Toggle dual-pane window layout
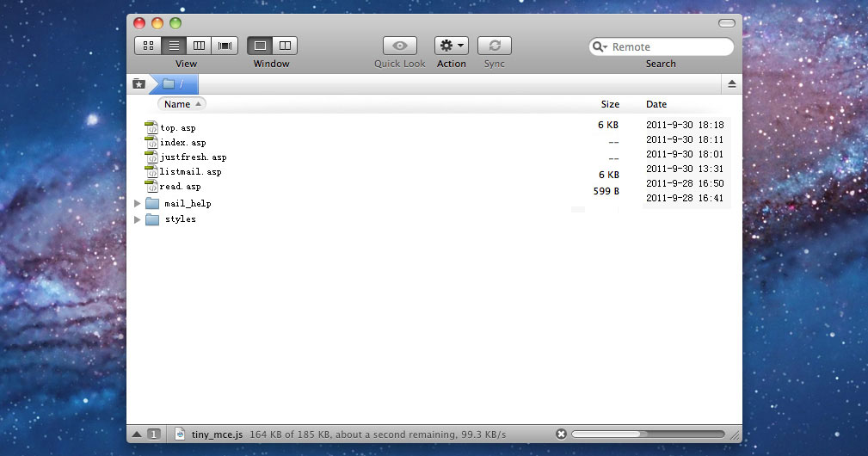Viewport: 868px width, 456px height. (285, 46)
